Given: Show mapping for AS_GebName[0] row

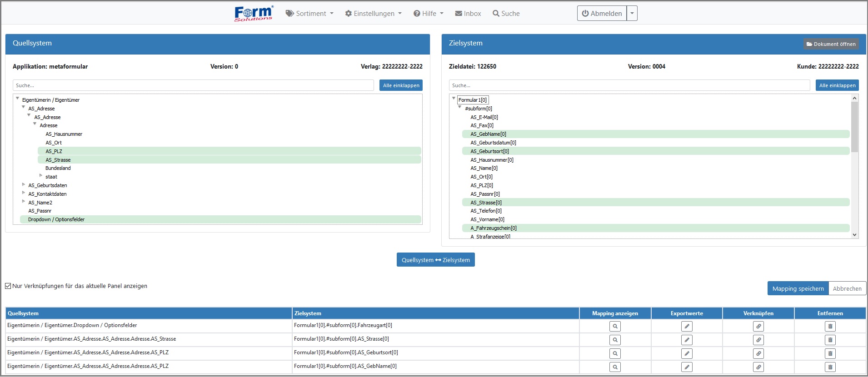Looking at the screenshot, I should [x=615, y=367].
